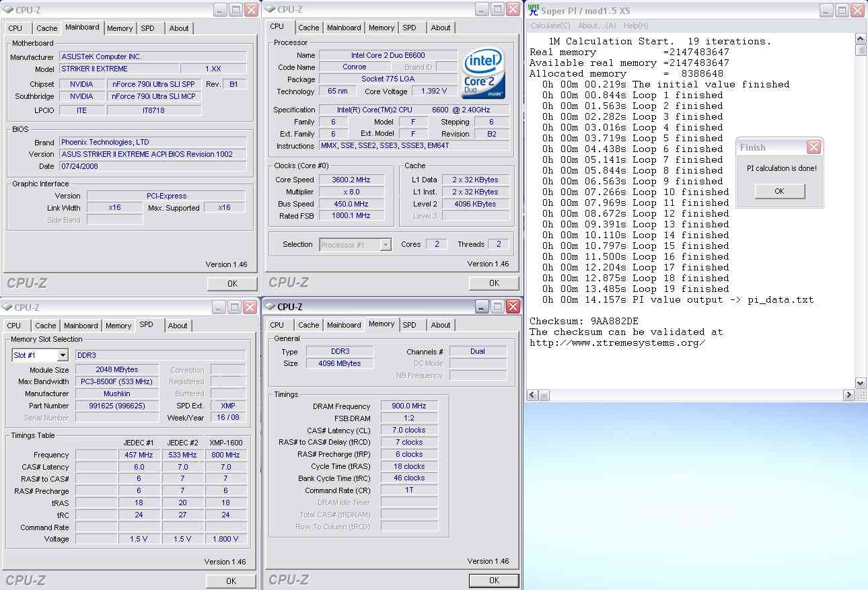Click the Rated FSB 1800.1 MHz value

(x=351, y=216)
